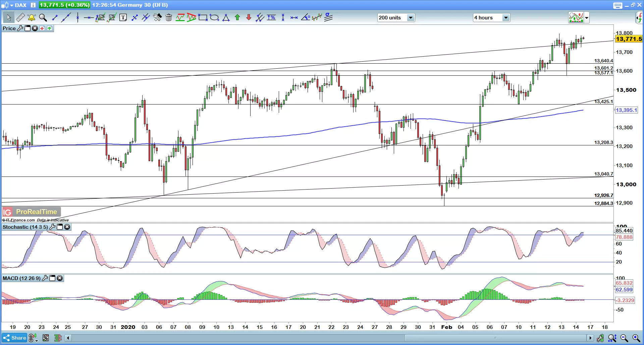Open the alert bell tool
The width and height of the screenshot is (644, 345).
[32, 17]
